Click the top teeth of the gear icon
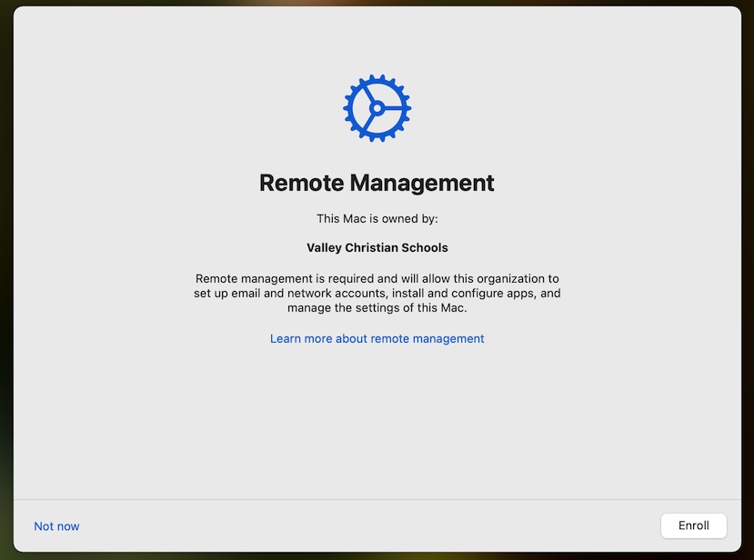This screenshot has height=560, width=754. (377, 79)
